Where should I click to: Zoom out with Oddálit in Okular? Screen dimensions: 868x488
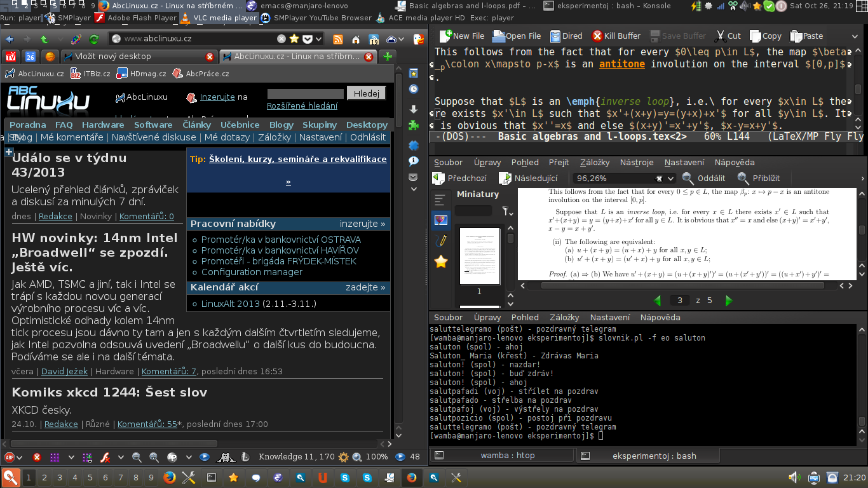click(704, 179)
